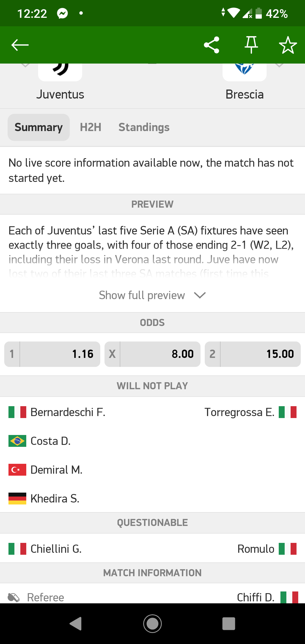The width and height of the screenshot is (305, 644).
Task: Pin the Juventus vs Brescia match
Action: point(251,45)
